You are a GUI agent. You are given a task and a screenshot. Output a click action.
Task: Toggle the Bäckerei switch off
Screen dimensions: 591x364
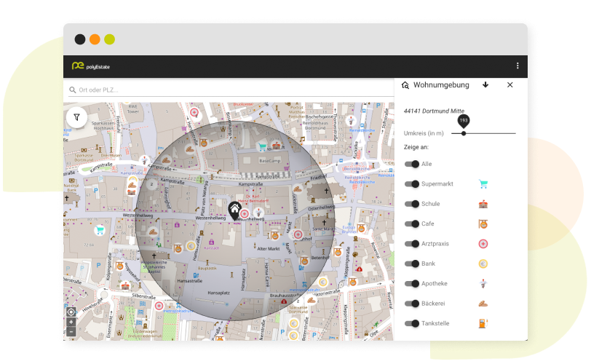pyautogui.click(x=412, y=303)
